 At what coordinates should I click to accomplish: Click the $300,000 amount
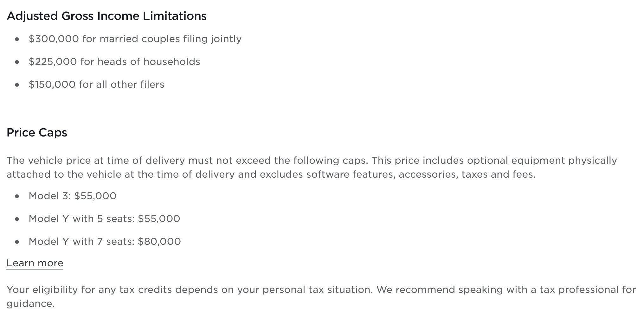pyautogui.click(x=54, y=39)
